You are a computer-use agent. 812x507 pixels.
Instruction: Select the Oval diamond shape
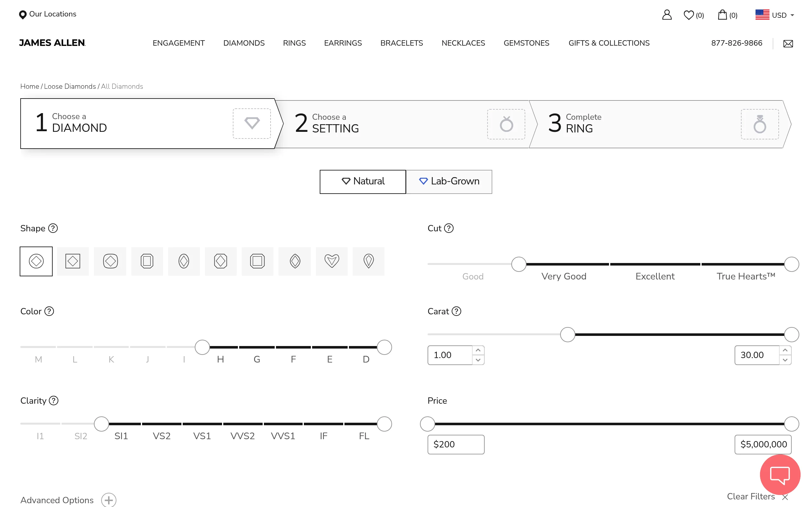184,261
